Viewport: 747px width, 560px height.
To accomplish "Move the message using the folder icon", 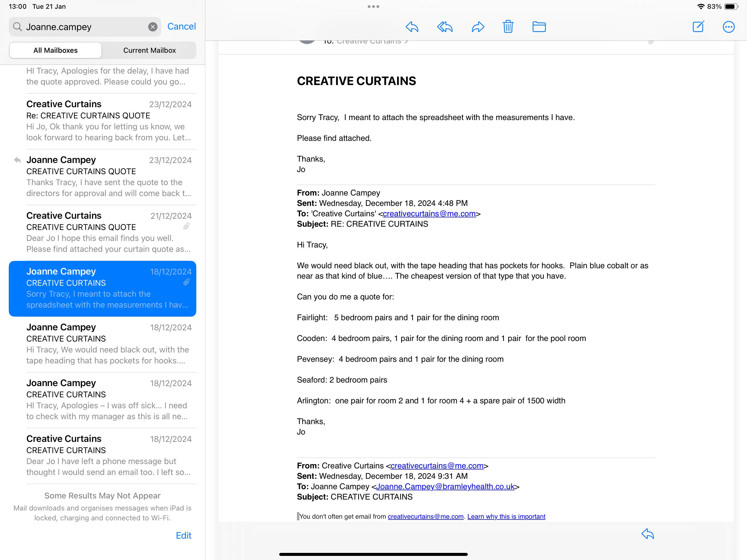I will pyautogui.click(x=539, y=27).
